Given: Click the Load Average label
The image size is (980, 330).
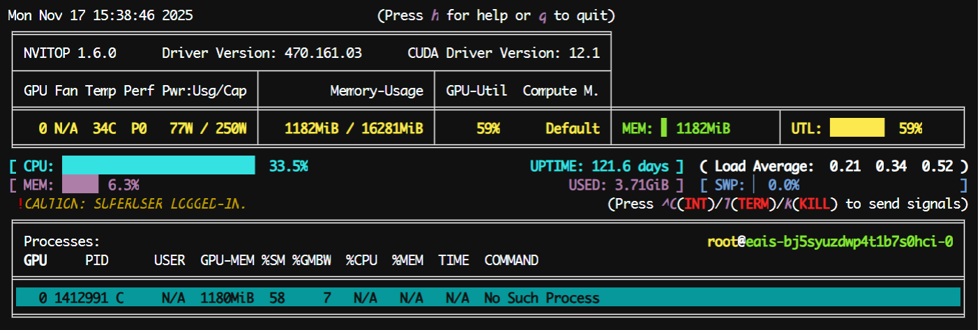Looking at the screenshot, I should (764, 166).
